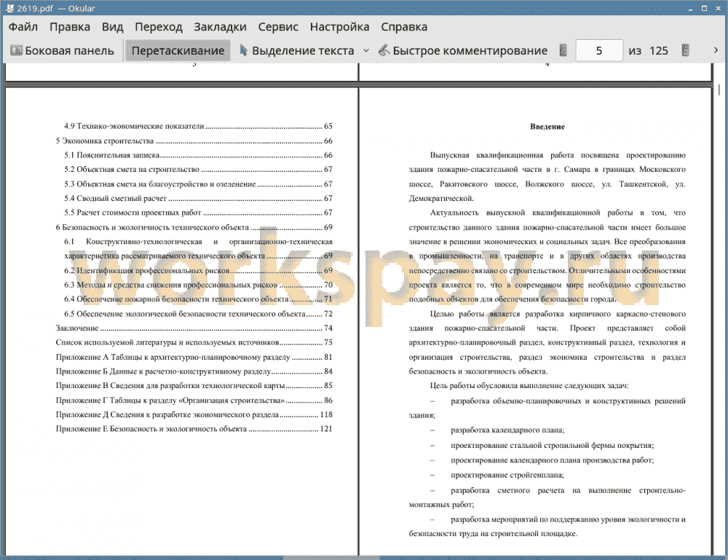Screen dimensions: 728x560
Task: Click '6.4 Обеспечение пожарной безопасности' entry
Action: (x=198, y=299)
